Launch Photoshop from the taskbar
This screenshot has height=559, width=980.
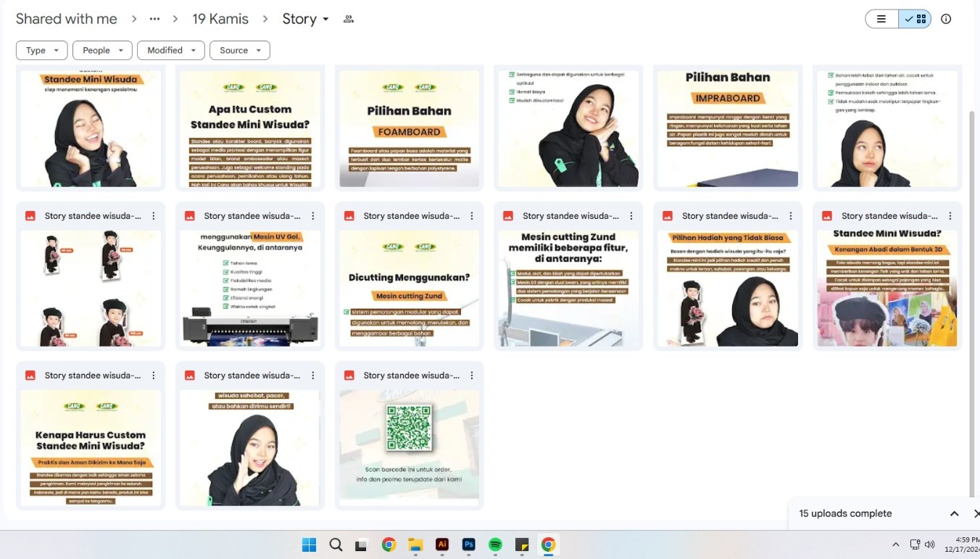pos(468,544)
